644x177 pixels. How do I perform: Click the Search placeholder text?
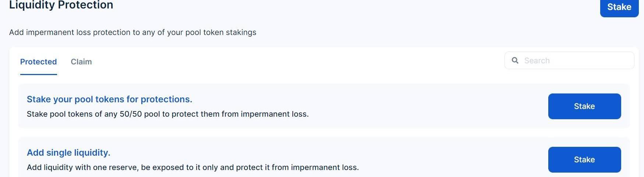coord(537,61)
